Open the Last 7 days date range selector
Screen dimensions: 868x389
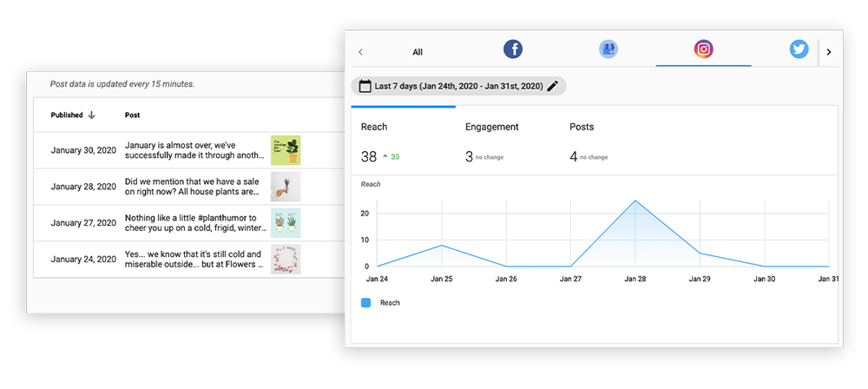(x=457, y=86)
